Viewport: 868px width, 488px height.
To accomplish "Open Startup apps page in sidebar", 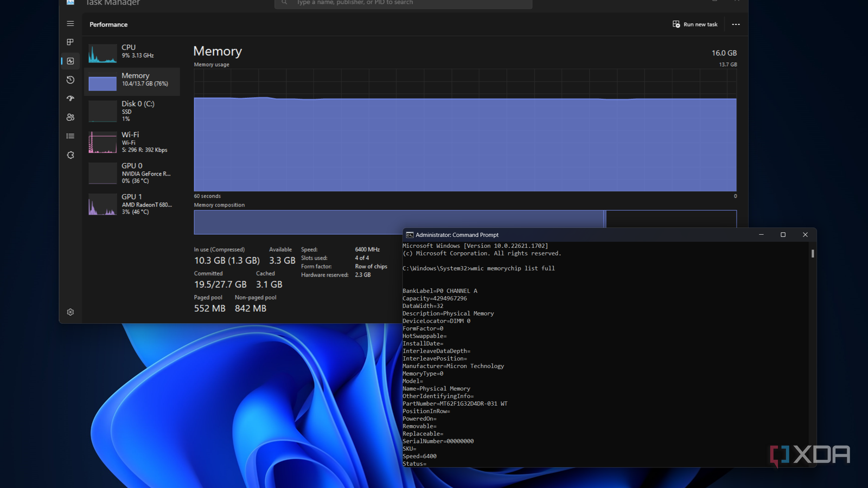I will tap(71, 99).
